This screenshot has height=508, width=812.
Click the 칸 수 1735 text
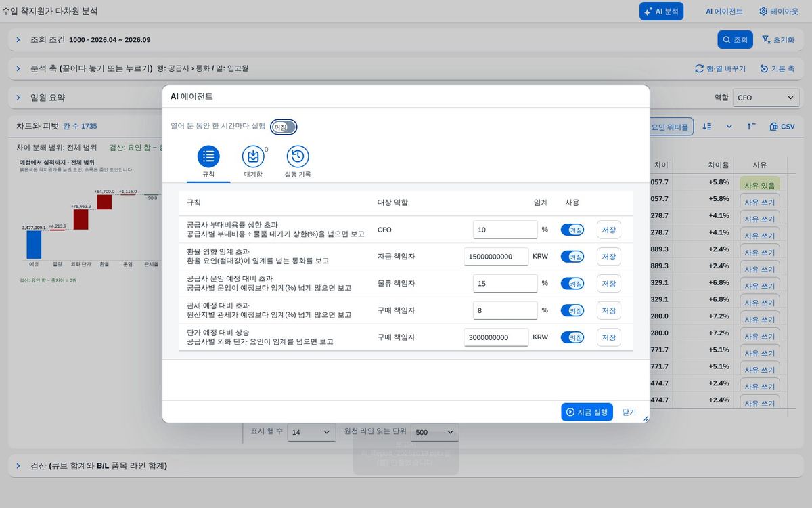(81, 126)
